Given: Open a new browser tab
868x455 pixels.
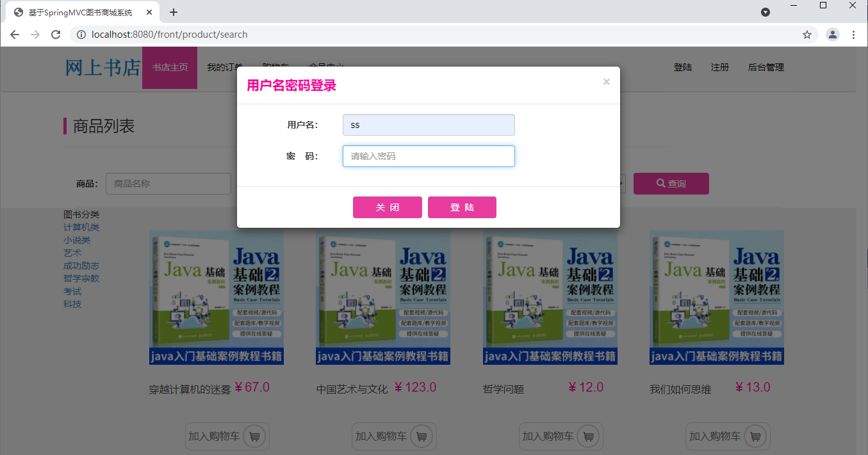Looking at the screenshot, I should [x=174, y=12].
